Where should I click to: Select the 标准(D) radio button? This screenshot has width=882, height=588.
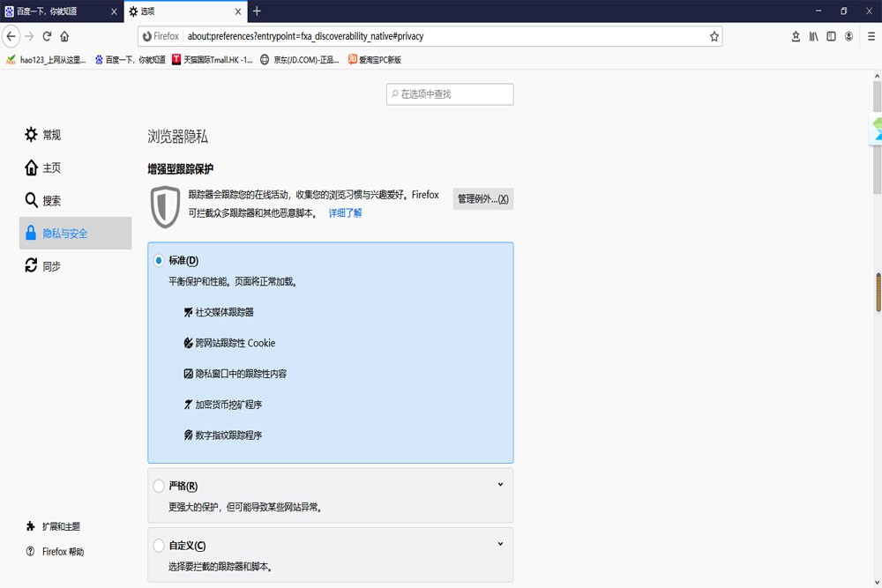159,260
